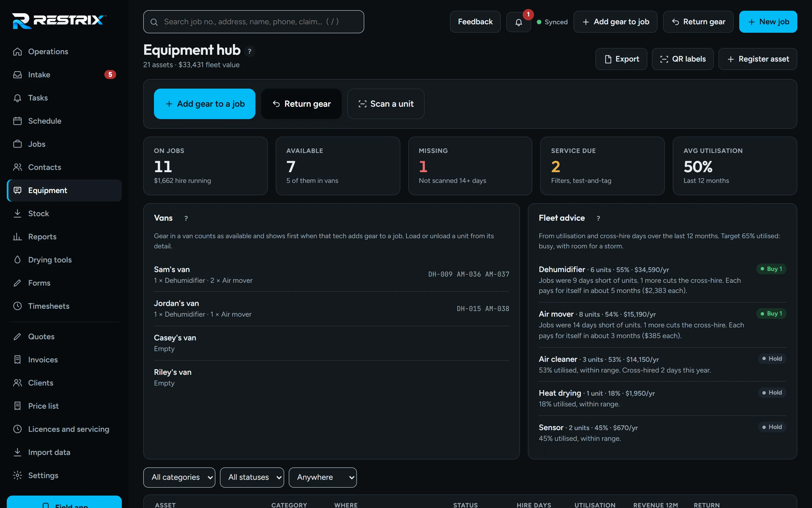The image size is (812, 508).
Task: Focus the job search input field
Action: (254, 22)
